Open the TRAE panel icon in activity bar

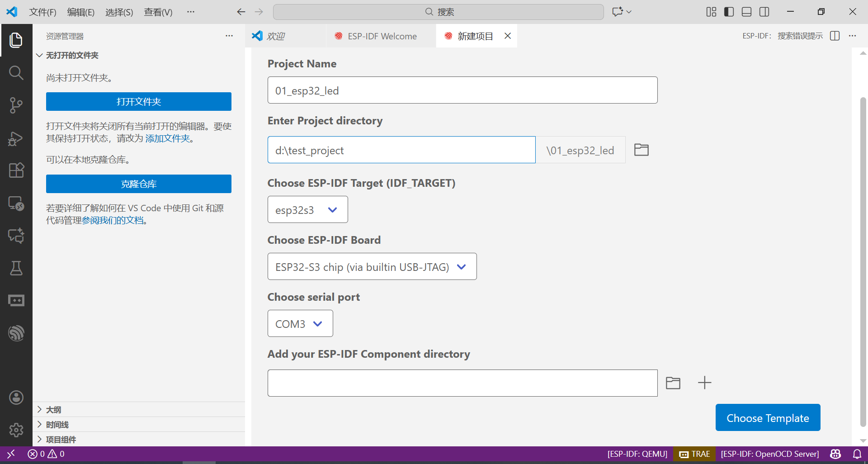coord(16,301)
